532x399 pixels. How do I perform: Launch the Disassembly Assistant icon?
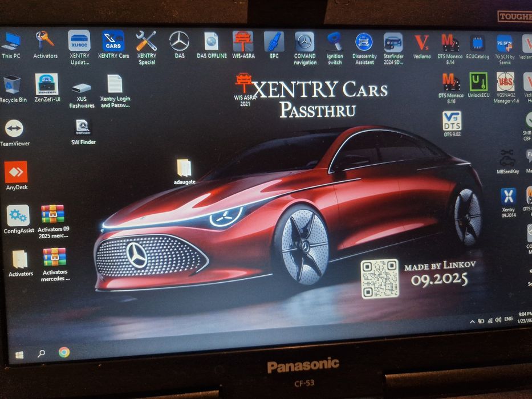(364, 48)
